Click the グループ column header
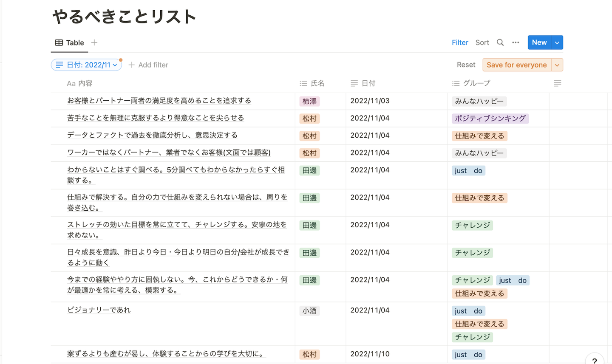This screenshot has height=364, width=612. pos(472,84)
